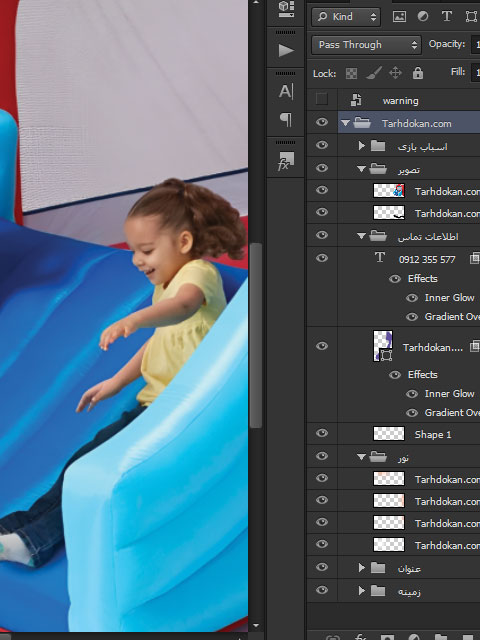Select the Shape 1 layer name
Screen dimensions: 480x640
(x=433, y=435)
